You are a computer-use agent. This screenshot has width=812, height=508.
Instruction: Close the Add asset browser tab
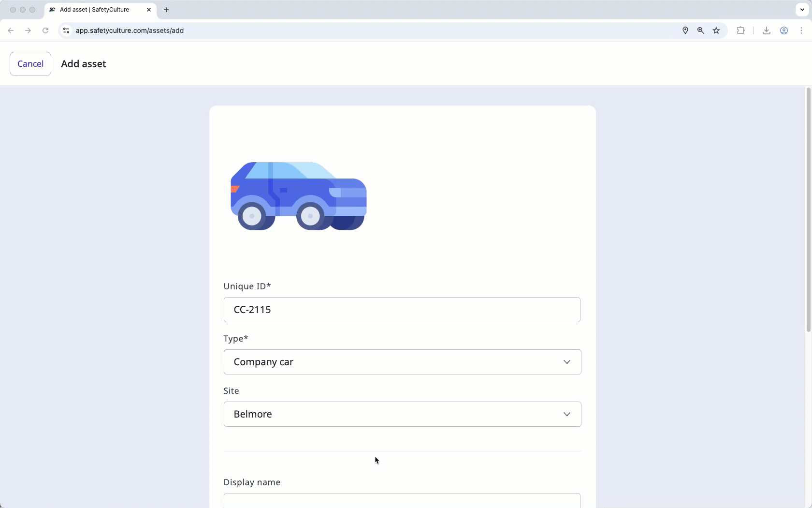coord(149,10)
